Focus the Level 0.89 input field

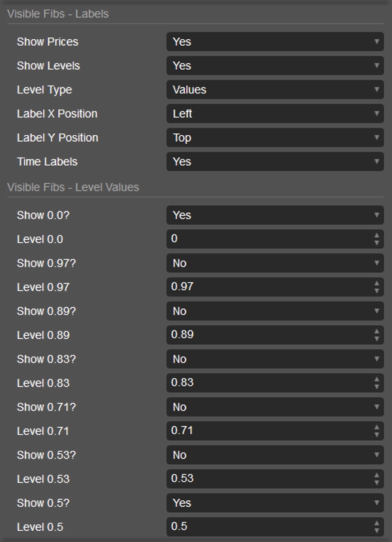(268, 335)
